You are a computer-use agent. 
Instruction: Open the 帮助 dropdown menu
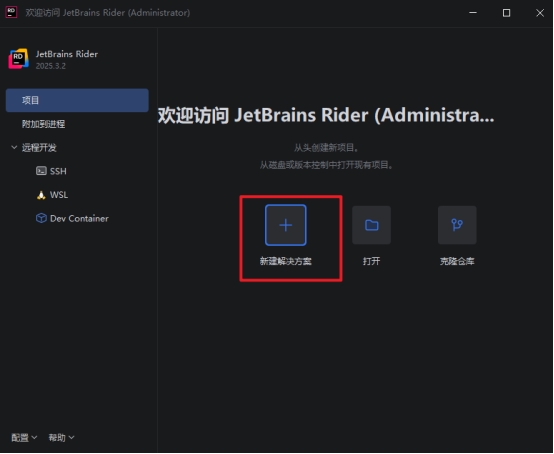(x=61, y=438)
